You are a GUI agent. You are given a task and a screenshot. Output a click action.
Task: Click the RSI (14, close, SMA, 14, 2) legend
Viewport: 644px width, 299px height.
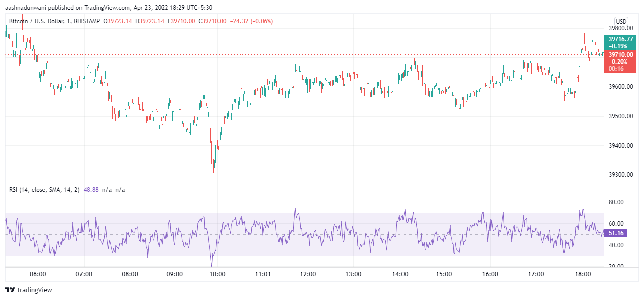(x=44, y=190)
